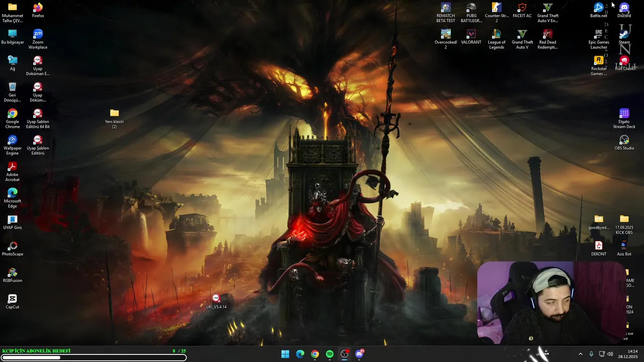Open the volume speaker tray icon
The image size is (644, 362).
click(x=610, y=354)
